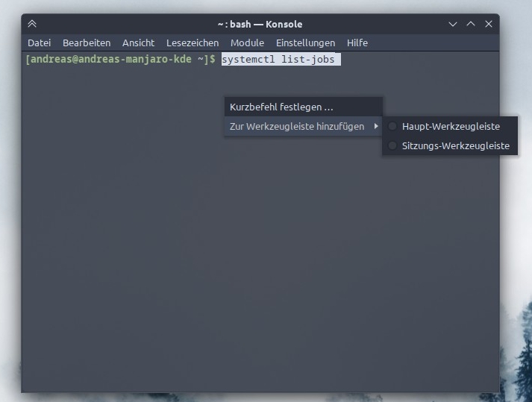Open the Lesezeichen menu
532x402 pixels.
pos(193,43)
